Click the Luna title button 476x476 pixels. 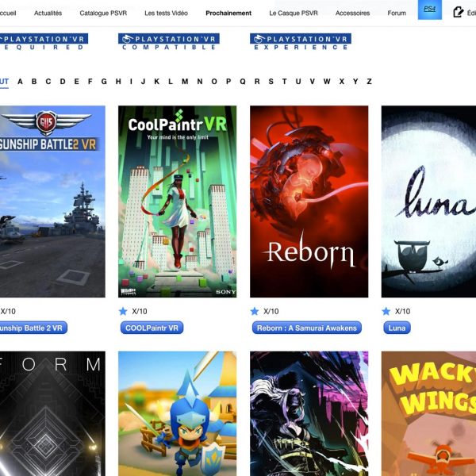(x=397, y=328)
